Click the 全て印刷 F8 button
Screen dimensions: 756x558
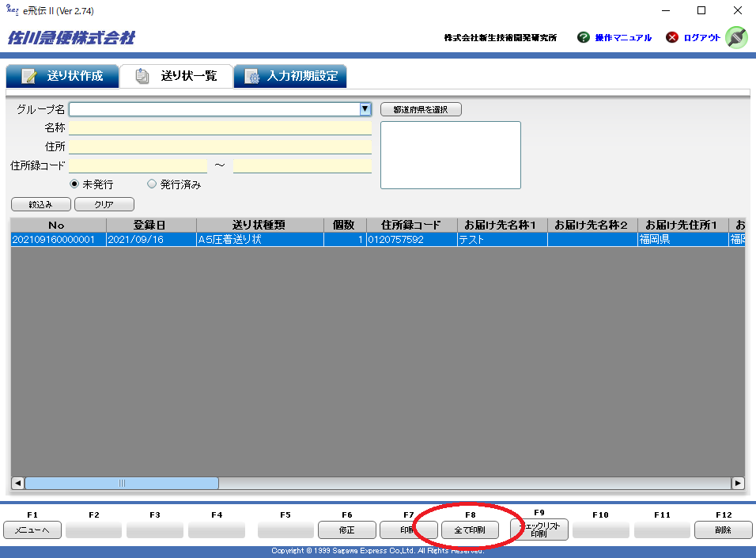click(470, 530)
